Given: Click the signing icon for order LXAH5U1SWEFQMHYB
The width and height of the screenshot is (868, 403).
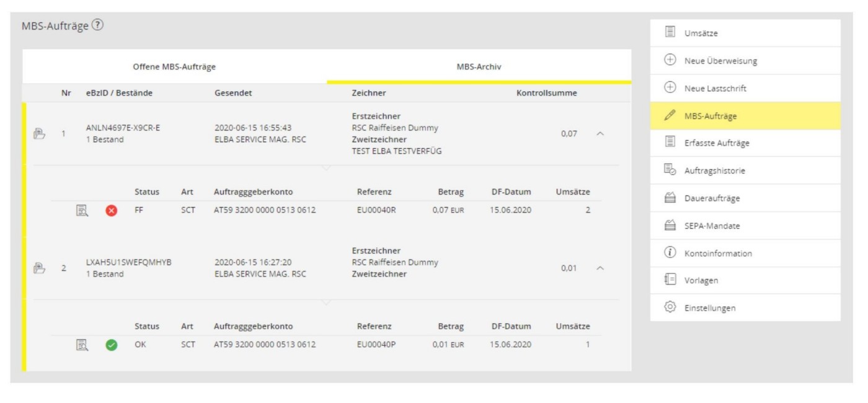Looking at the screenshot, I should 38,268.
